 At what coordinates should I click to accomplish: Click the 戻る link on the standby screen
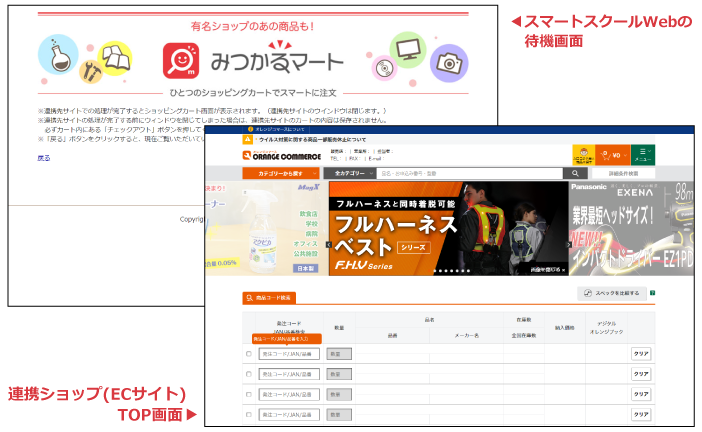point(44,158)
